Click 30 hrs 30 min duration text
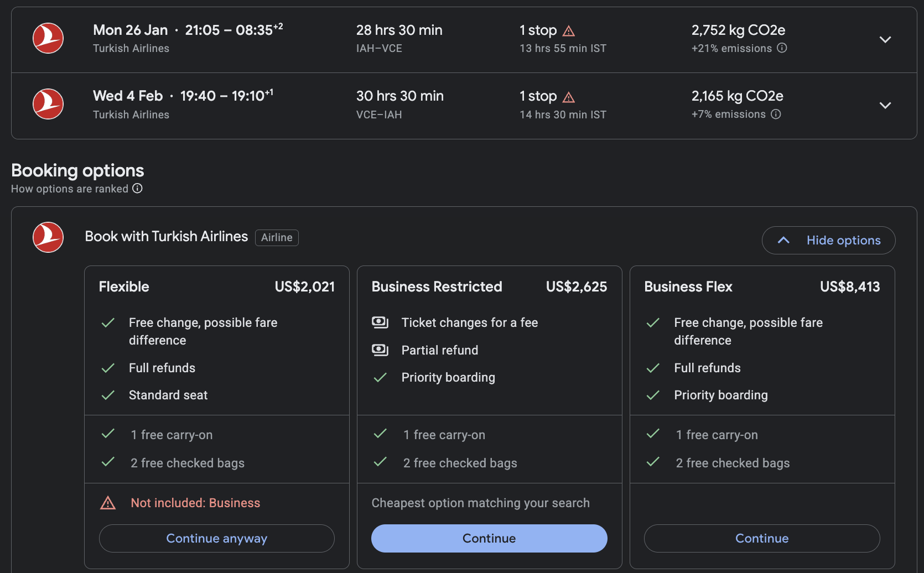This screenshot has height=573, width=924. pos(400,96)
